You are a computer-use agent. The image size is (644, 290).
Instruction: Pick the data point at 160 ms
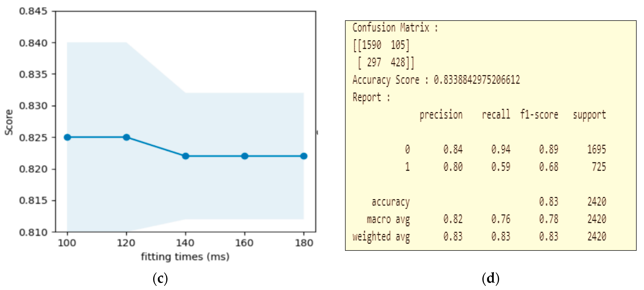245,156
